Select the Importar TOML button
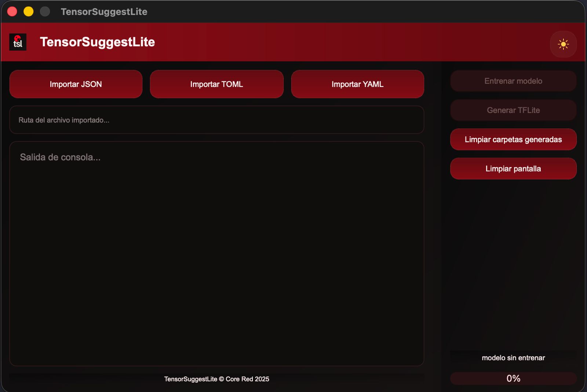587x392 pixels. click(216, 84)
